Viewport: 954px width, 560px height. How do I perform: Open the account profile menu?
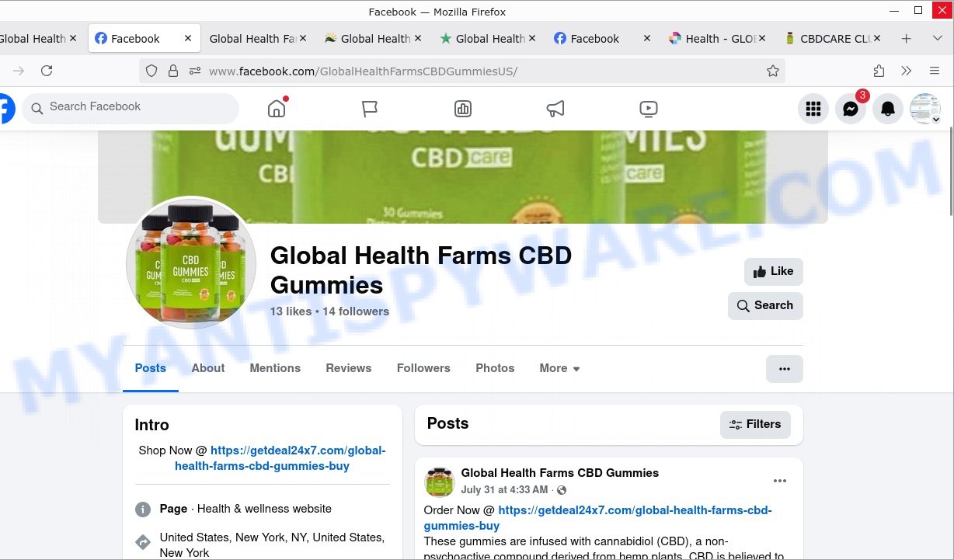[x=925, y=110]
